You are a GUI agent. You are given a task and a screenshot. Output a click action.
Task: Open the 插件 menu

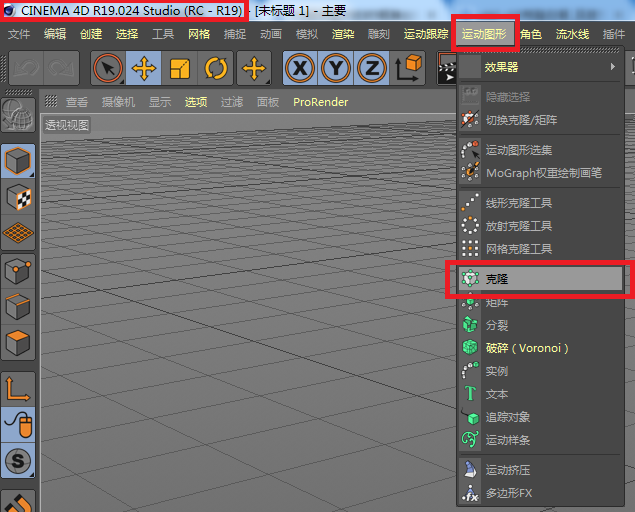[x=614, y=34]
